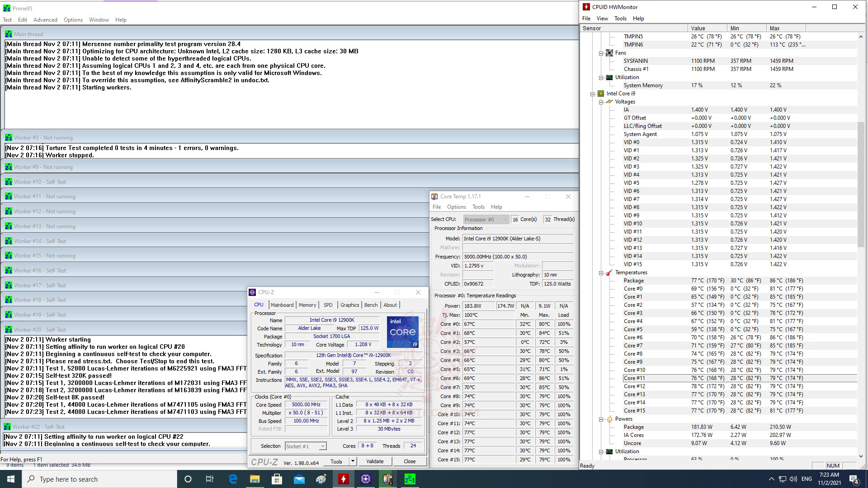Open File Explorer on taskbar
This screenshot has width=868, height=488.
click(x=255, y=479)
